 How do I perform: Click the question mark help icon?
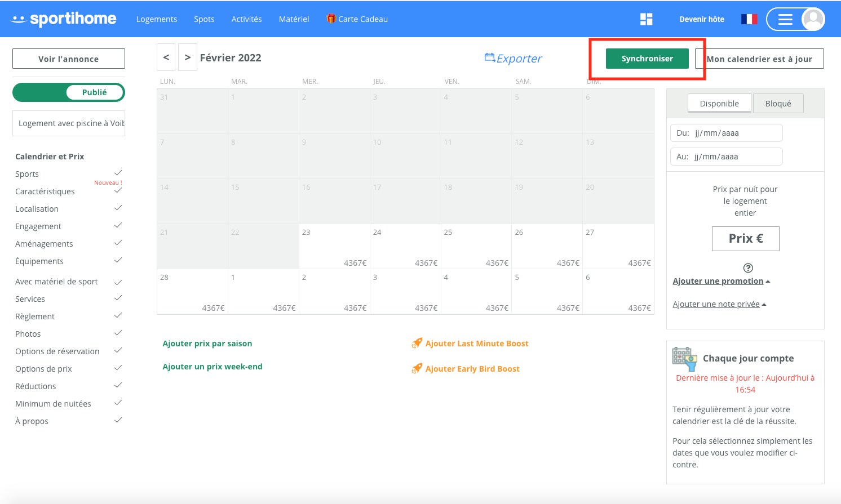[x=748, y=268]
